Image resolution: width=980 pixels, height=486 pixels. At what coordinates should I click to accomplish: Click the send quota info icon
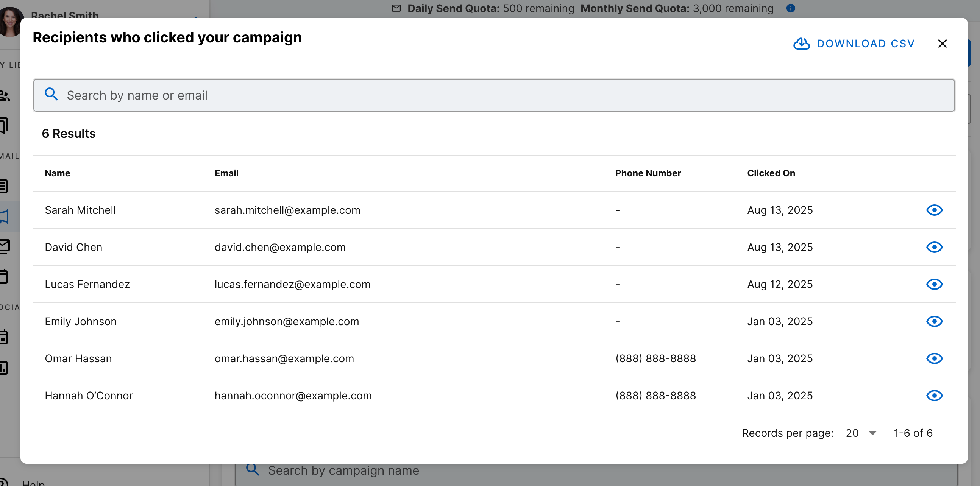[791, 8]
